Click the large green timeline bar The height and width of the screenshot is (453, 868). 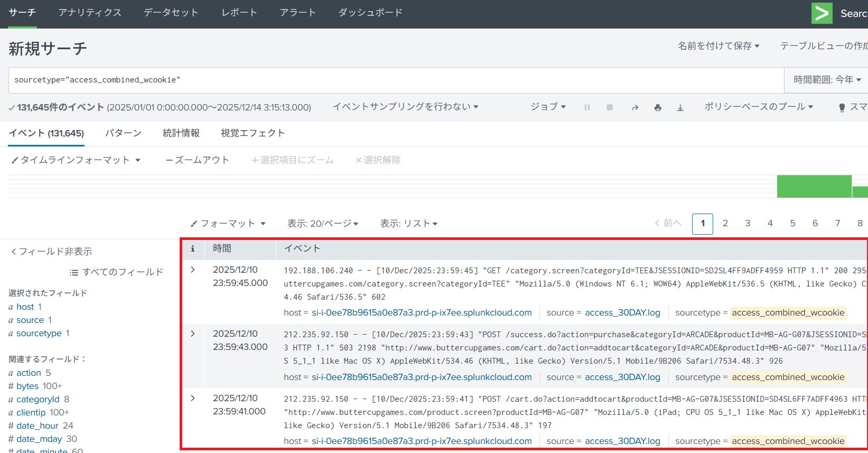coord(814,187)
